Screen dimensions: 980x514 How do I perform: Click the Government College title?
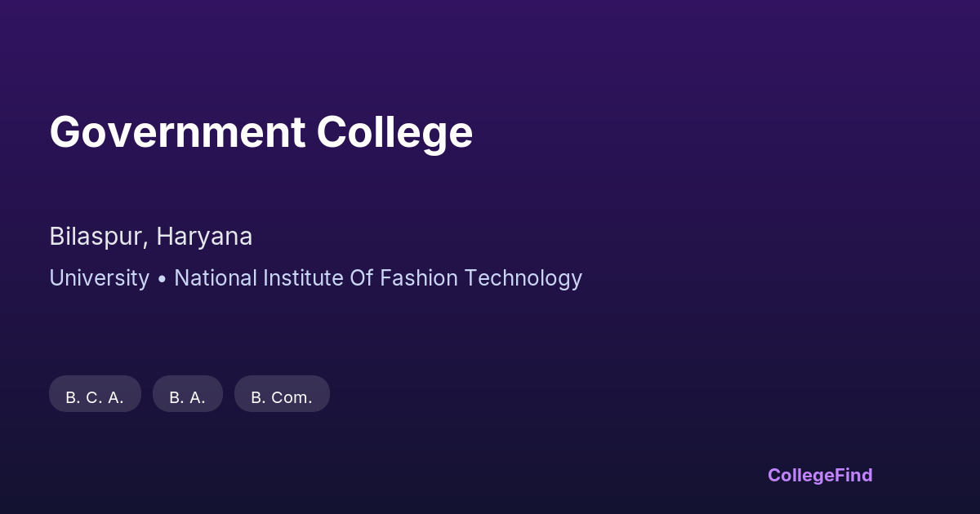(x=261, y=132)
